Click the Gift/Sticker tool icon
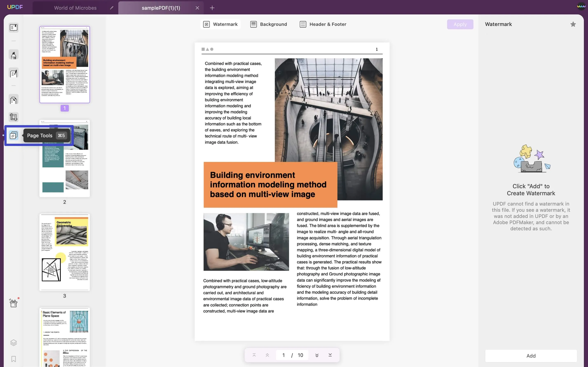The height and width of the screenshot is (367, 588). [x=13, y=303]
